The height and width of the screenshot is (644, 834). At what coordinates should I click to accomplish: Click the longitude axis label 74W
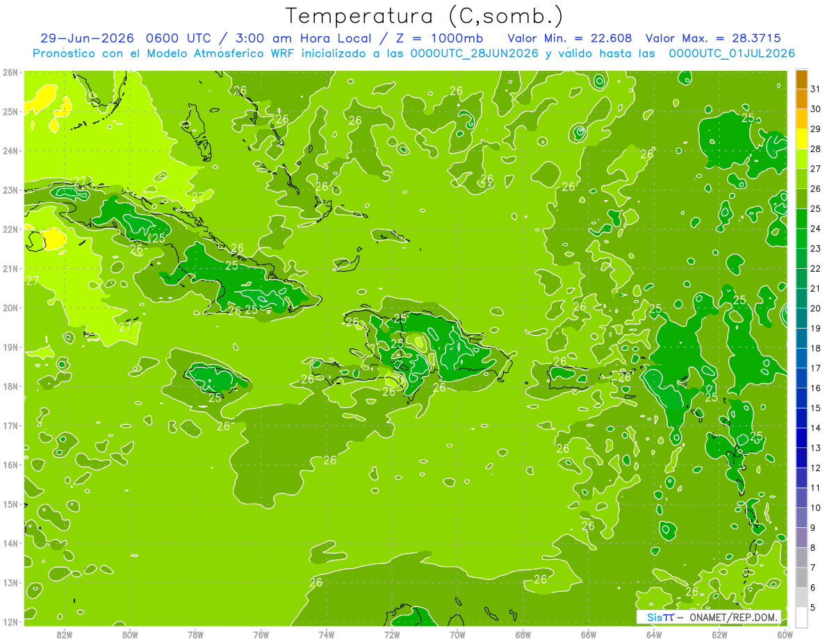click(x=326, y=634)
